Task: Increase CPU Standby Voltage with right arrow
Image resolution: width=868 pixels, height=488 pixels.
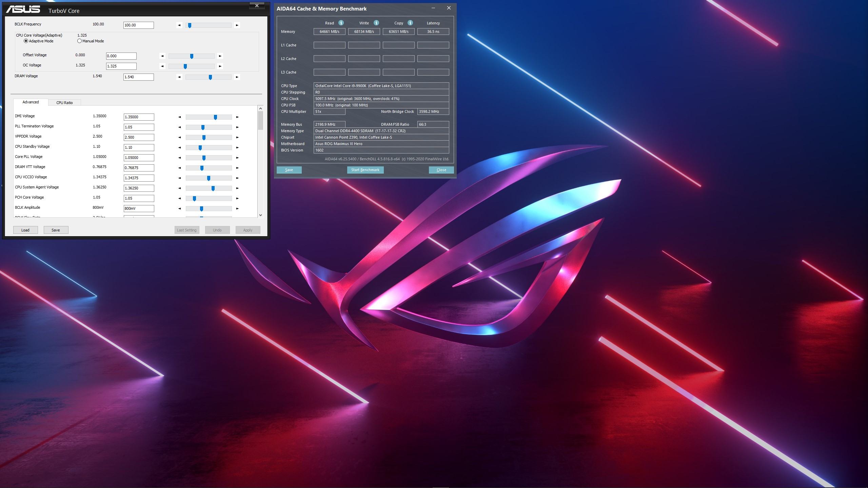Action: coord(237,147)
